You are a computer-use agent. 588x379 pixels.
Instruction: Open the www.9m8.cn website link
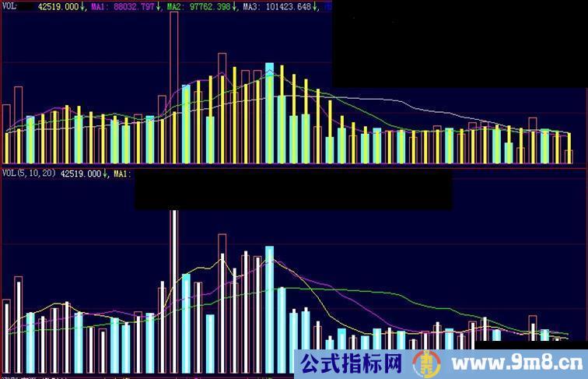point(513,363)
